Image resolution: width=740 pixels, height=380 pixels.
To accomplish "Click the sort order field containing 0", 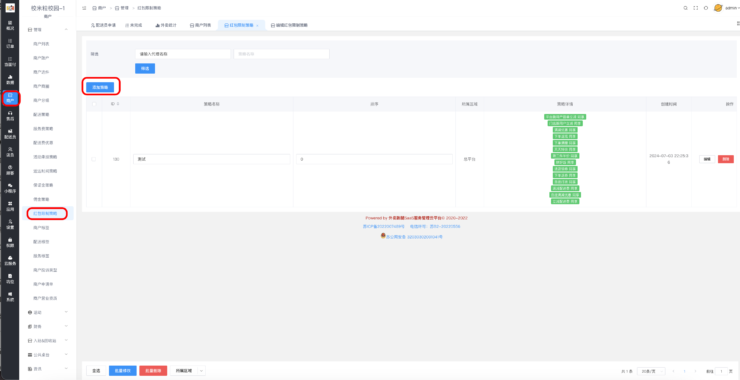I will tap(374, 160).
